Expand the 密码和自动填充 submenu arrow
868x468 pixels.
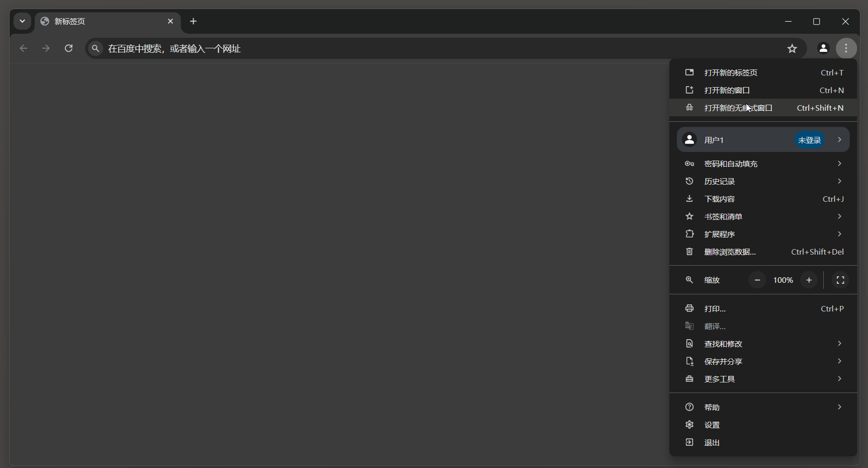click(839, 164)
